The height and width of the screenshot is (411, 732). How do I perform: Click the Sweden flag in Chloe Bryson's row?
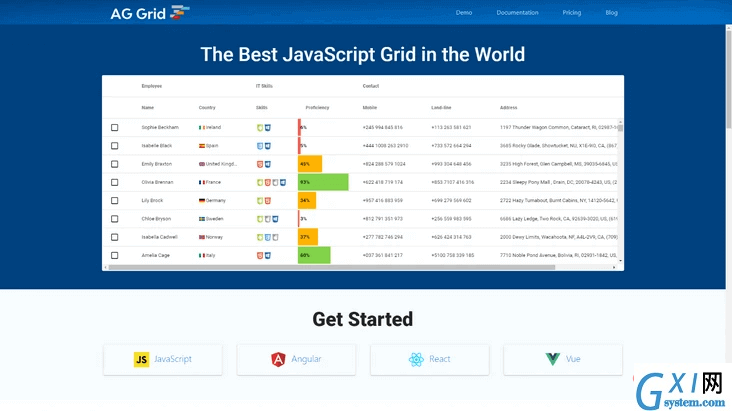[202, 219]
